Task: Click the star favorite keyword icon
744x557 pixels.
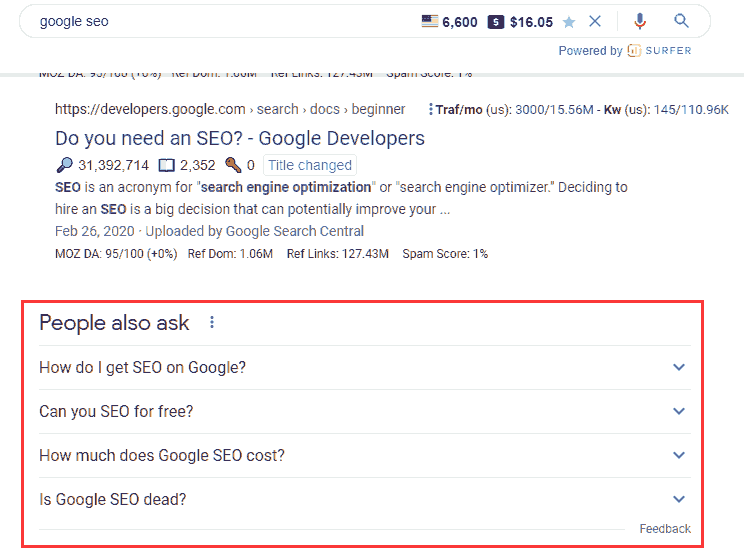Action: 569,22
